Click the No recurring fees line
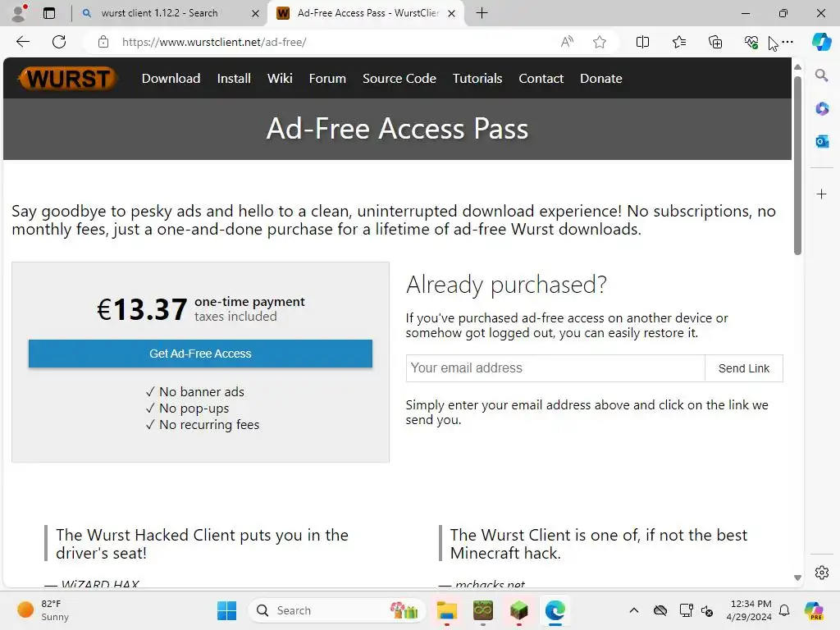840x630 pixels. [203, 424]
